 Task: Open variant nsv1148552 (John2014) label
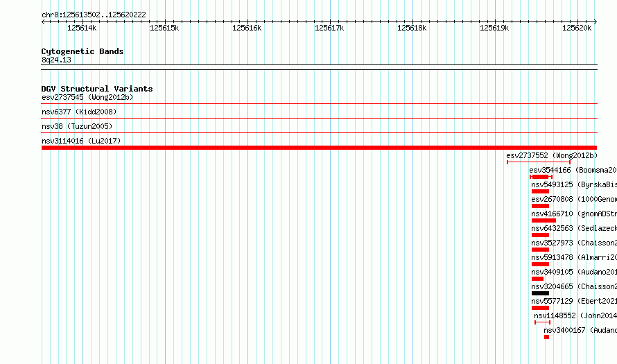click(x=575, y=315)
